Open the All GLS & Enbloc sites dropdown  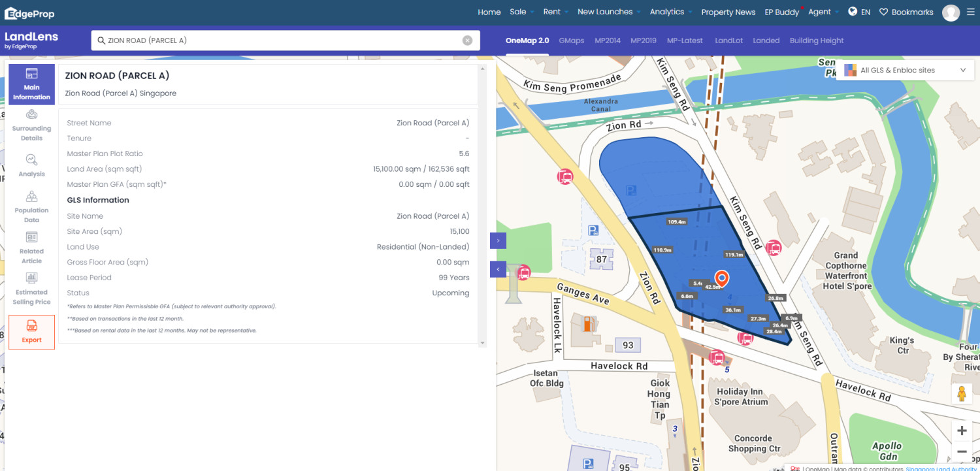tap(906, 71)
